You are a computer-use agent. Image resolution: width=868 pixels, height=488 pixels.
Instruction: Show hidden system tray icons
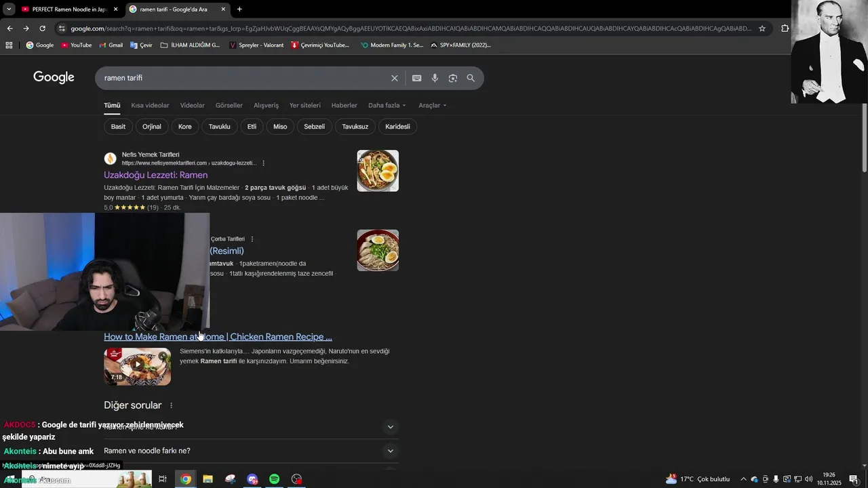(743, 479)
